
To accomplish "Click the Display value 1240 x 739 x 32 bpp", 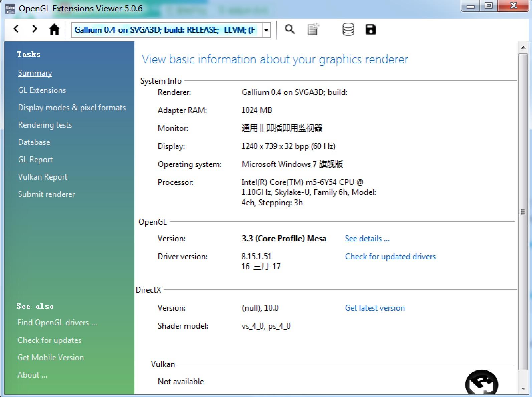I will click(288, 146).
